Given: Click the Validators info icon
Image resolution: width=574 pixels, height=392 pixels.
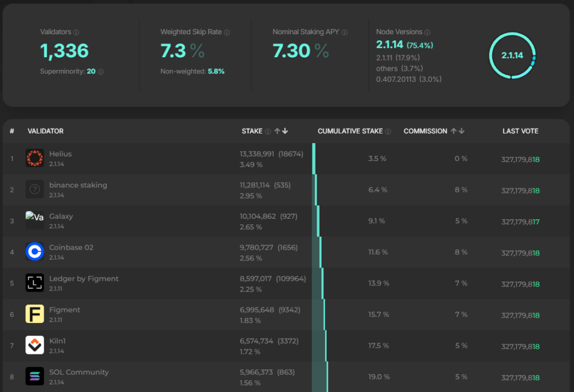Looking at the screenshot, I should [76, 32].
